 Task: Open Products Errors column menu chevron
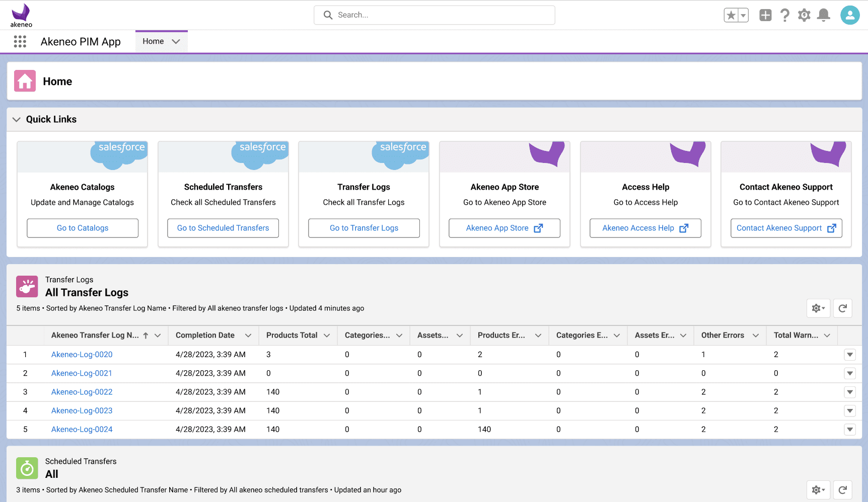coord(538,336)
